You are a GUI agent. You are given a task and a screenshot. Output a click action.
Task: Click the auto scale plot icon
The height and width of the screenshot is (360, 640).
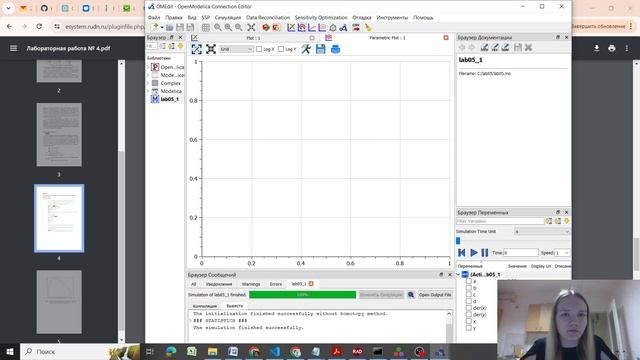click(x=196, y=49)
